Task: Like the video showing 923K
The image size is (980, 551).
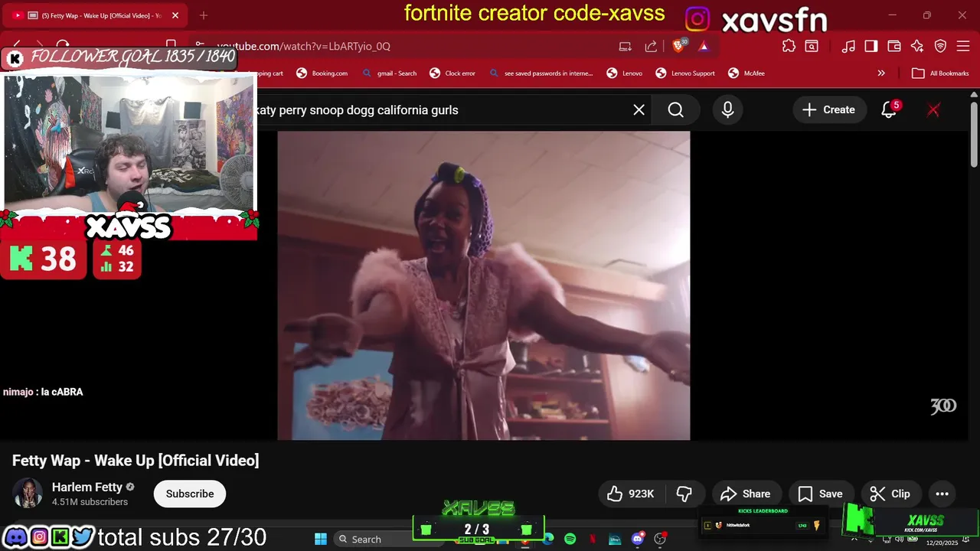Action: click(630, 494)
